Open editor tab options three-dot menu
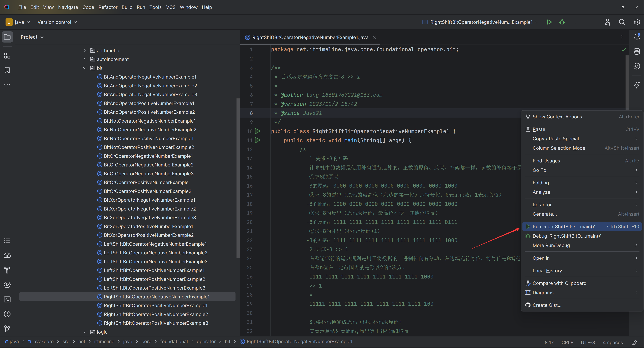Viewport: 644px width, 348px height. (622, 37)
